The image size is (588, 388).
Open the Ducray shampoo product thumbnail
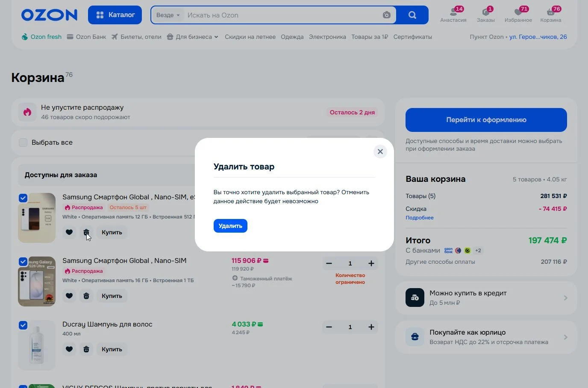point(37,345)
